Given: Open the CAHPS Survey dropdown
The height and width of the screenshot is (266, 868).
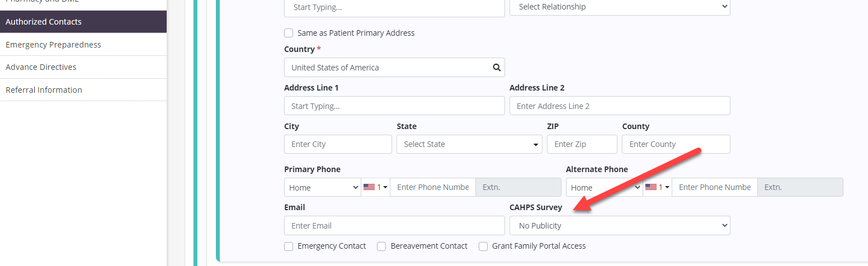Looking at the screenshot, I should pos(620,226).
